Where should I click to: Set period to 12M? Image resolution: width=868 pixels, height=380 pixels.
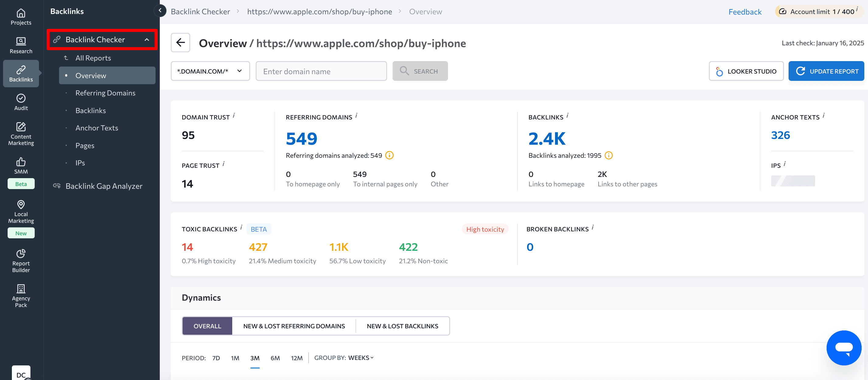point(296,358)
